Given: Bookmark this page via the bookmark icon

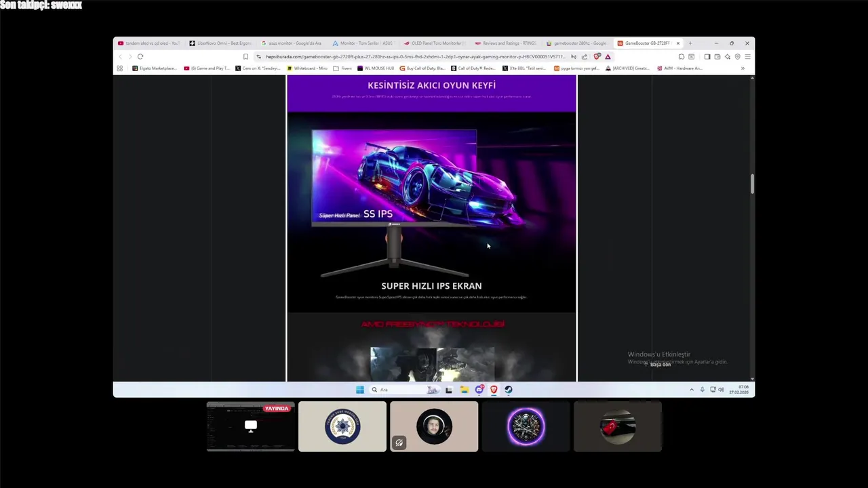Looking at the screenshot, I should pos(245,57).
